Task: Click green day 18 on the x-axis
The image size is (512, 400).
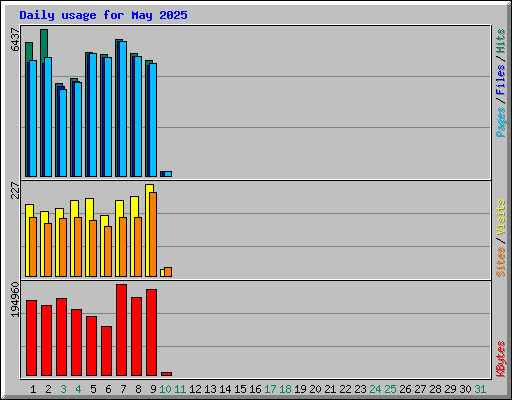Action: click(x=285, y=389)
